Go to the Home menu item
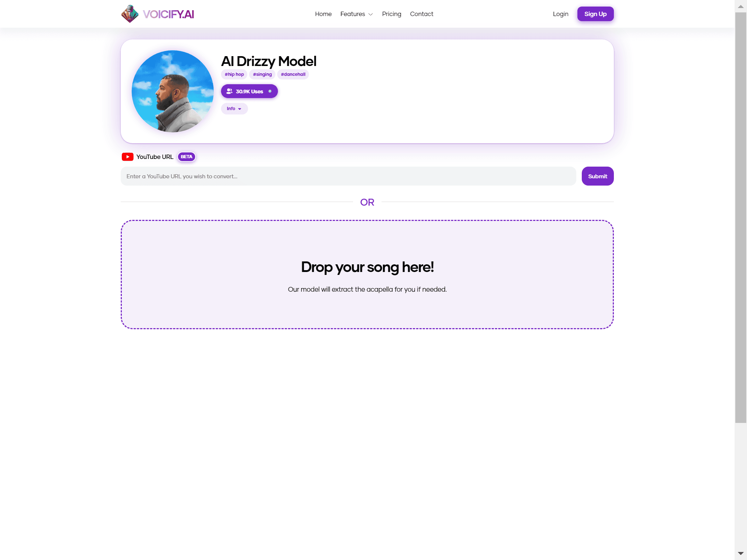 (x=323, y=14)
